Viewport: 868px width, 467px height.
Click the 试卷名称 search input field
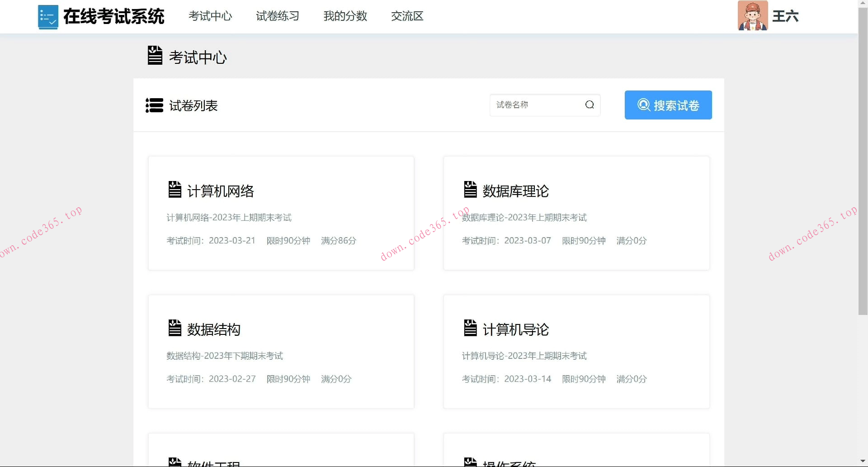(533, 105)
